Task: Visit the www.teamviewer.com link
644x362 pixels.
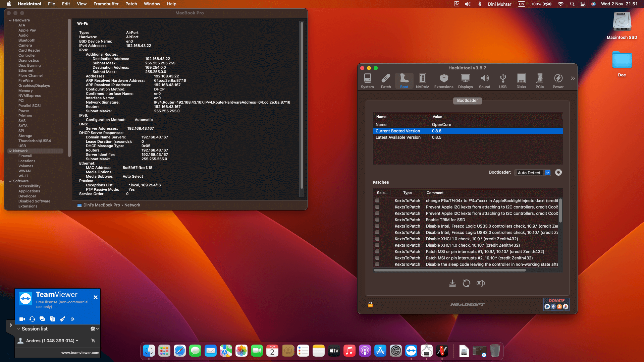Action: coord(80,352)
